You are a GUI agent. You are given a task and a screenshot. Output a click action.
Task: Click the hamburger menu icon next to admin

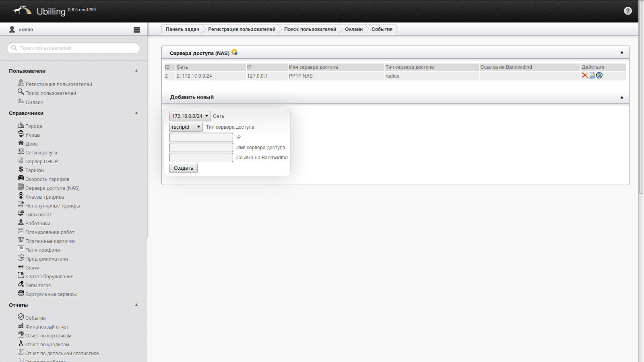coord(137,30)
